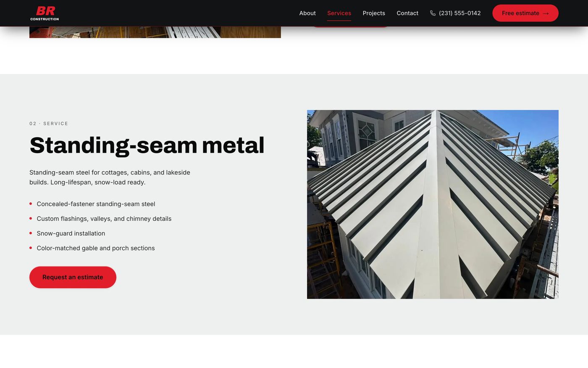Go to the Services nav item

339,13
